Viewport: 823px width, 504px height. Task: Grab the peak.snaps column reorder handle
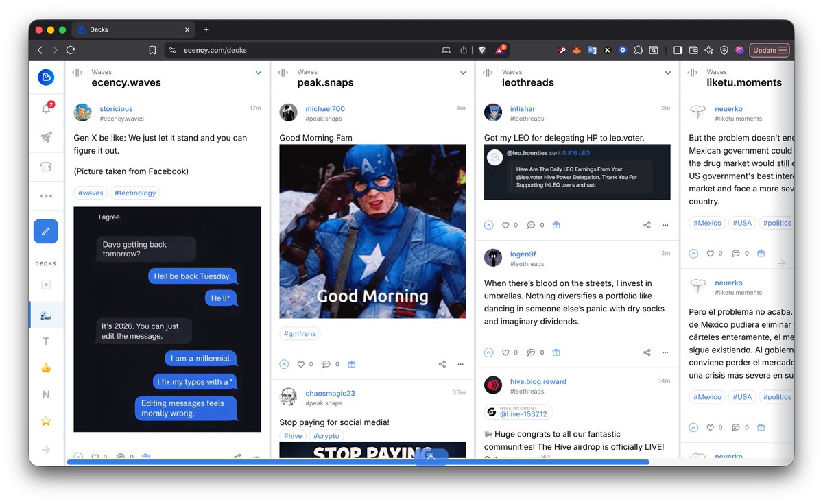pos(283,73)
